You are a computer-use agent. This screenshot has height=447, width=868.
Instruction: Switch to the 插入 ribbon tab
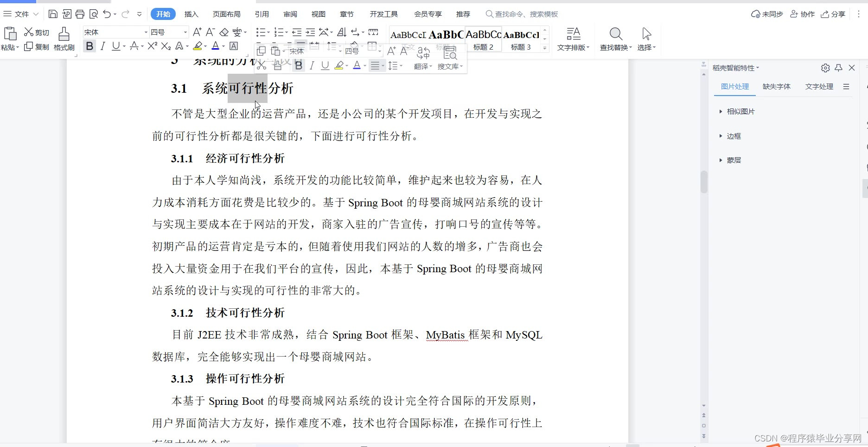point(191,14)
